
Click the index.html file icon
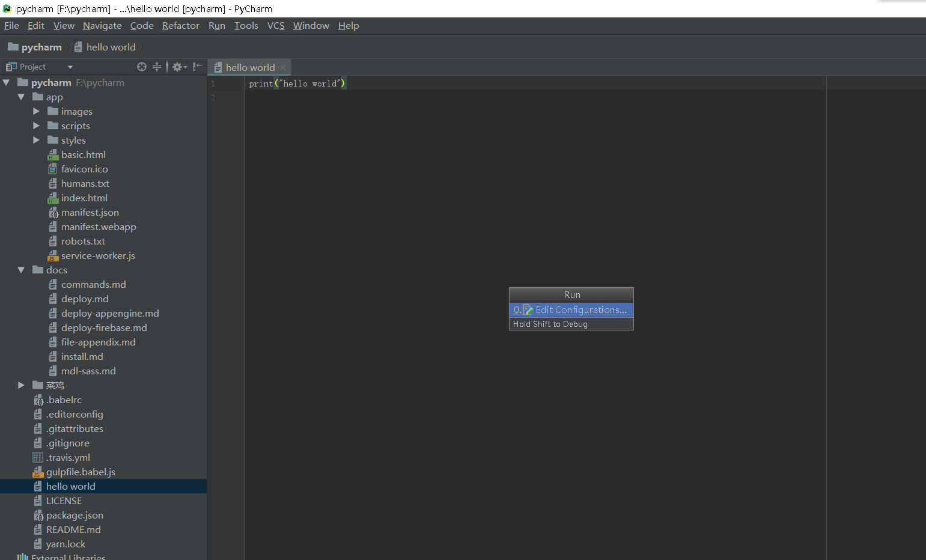53,198
